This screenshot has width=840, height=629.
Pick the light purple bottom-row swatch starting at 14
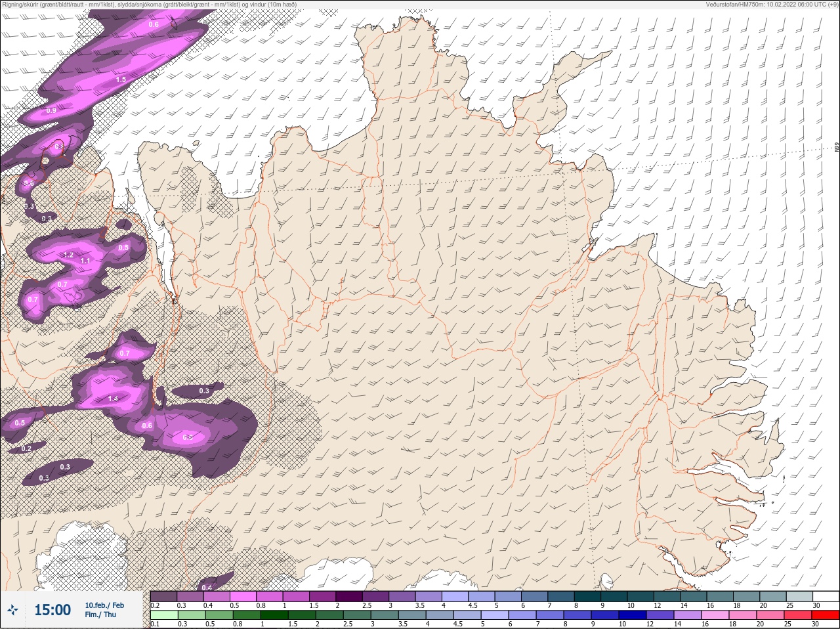pos(686,615)
